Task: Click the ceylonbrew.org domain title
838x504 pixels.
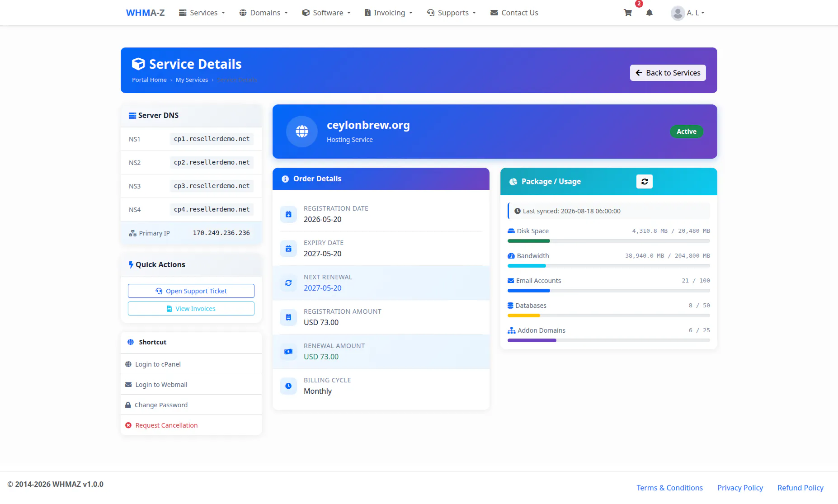Action: pos(368,125)
